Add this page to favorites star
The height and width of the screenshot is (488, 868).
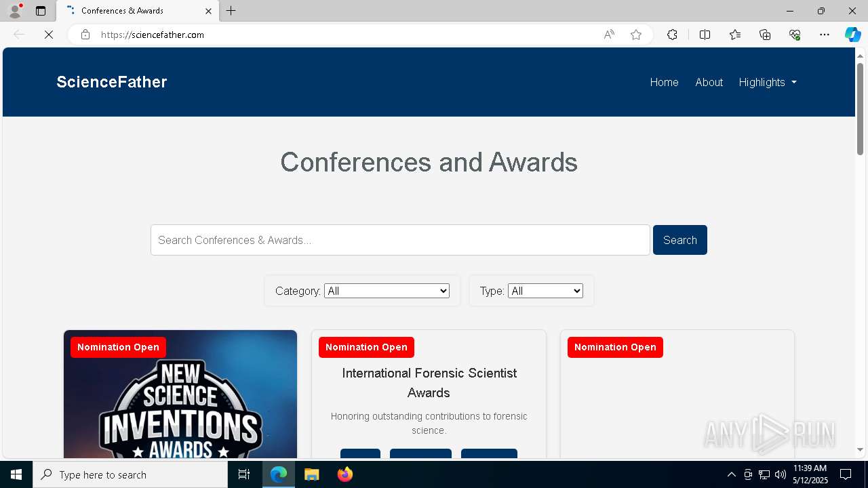pyautogui.click(x=636, y=35)
